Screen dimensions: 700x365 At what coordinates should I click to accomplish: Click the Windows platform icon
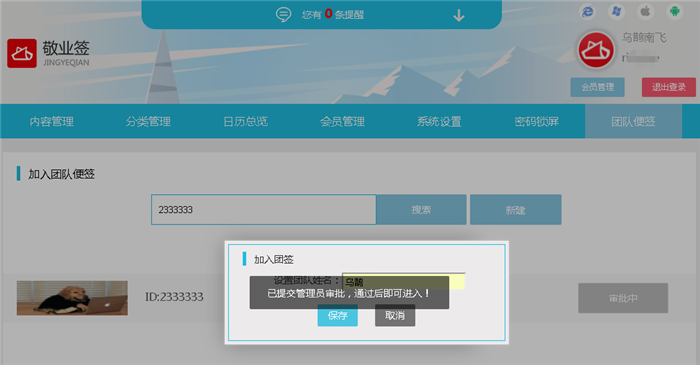click(x=617, y=11)
